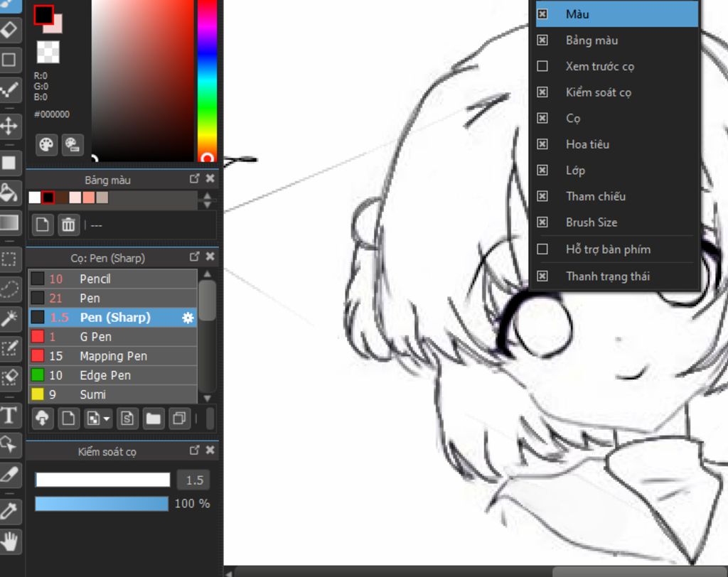Open the brush folder icon
Image resolution: width=728 pixels, height=577 pixels.
(x=154, y=419)
